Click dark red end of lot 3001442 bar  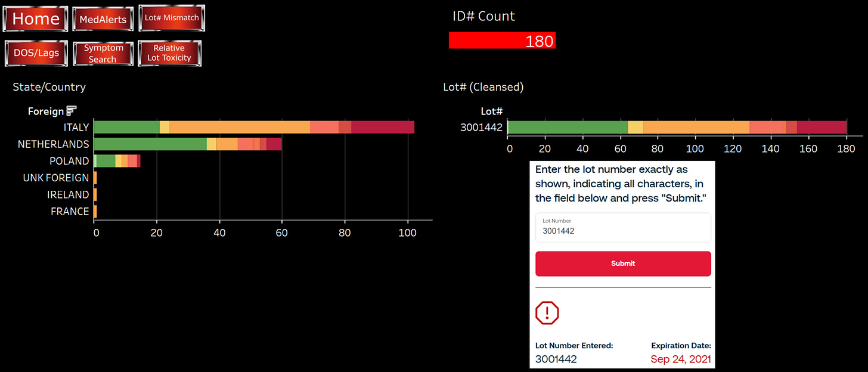(x=822, y=127)
